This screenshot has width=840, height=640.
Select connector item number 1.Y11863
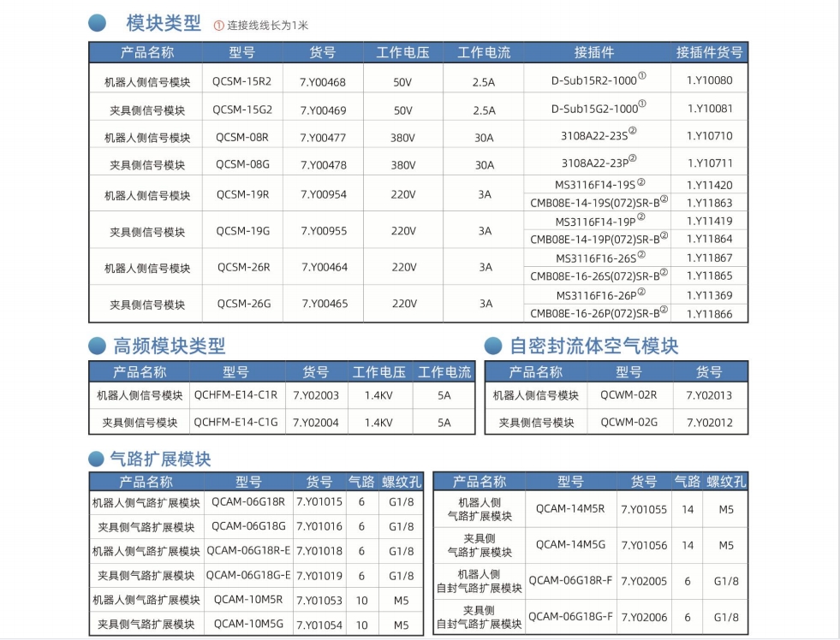[x=709, y=203]
